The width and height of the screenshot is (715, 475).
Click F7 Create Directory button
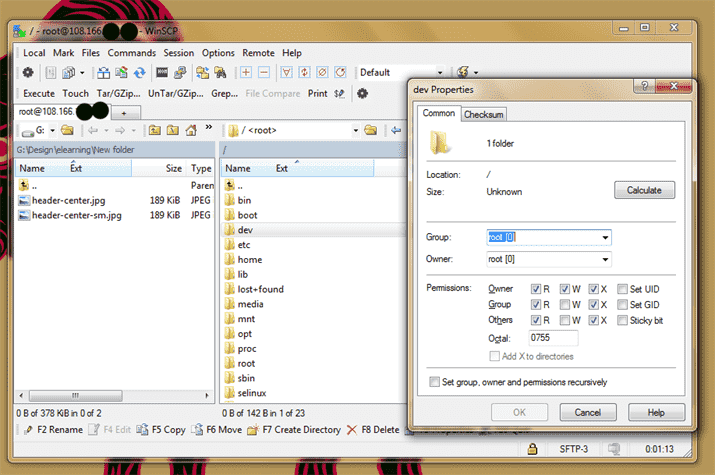pyautogui.click(x=295, y=429)
